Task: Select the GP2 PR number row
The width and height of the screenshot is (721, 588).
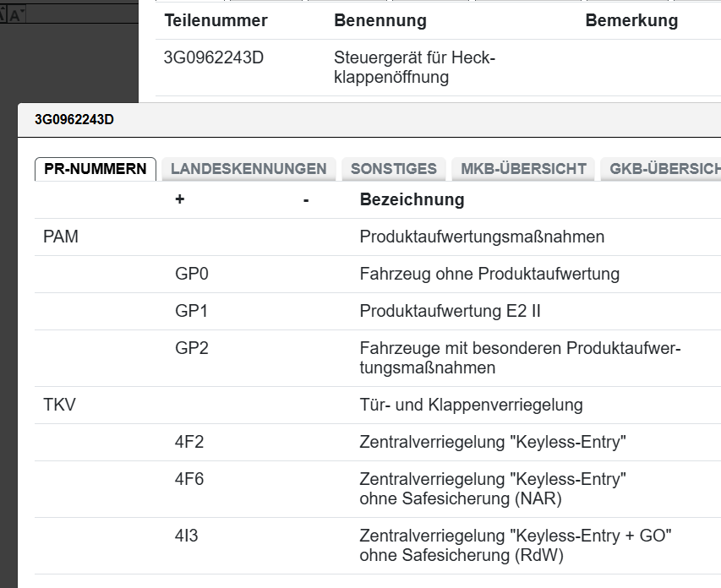Action: pyautogui.click(x=191, y=348)
